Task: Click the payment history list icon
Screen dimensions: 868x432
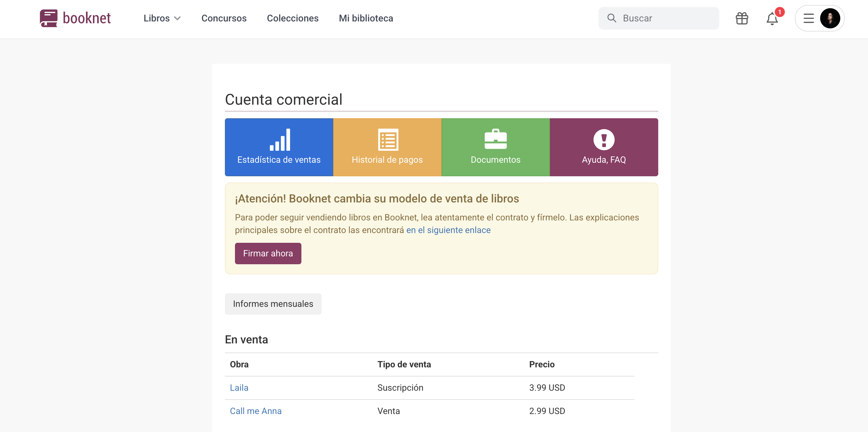Action: 388,140
